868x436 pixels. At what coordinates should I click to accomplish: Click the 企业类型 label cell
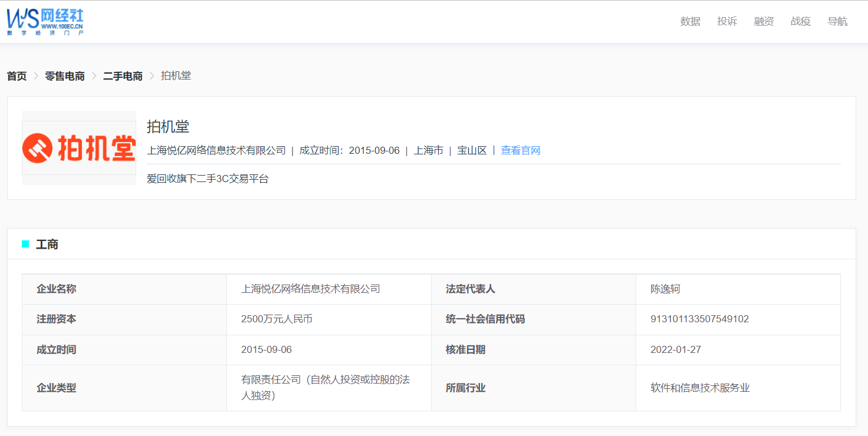pyautogui.click(x=124, y=388)
